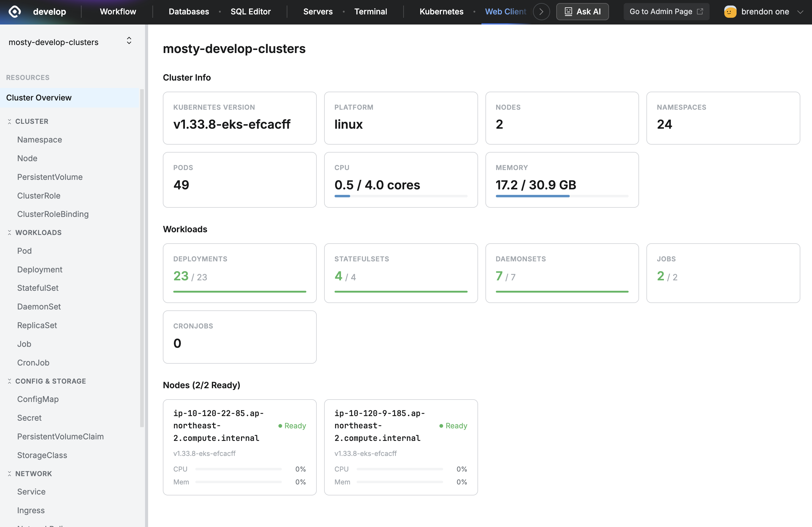Collapse the WORKLOADS sidebar section
812x527 pixels.
pos(10,233)
